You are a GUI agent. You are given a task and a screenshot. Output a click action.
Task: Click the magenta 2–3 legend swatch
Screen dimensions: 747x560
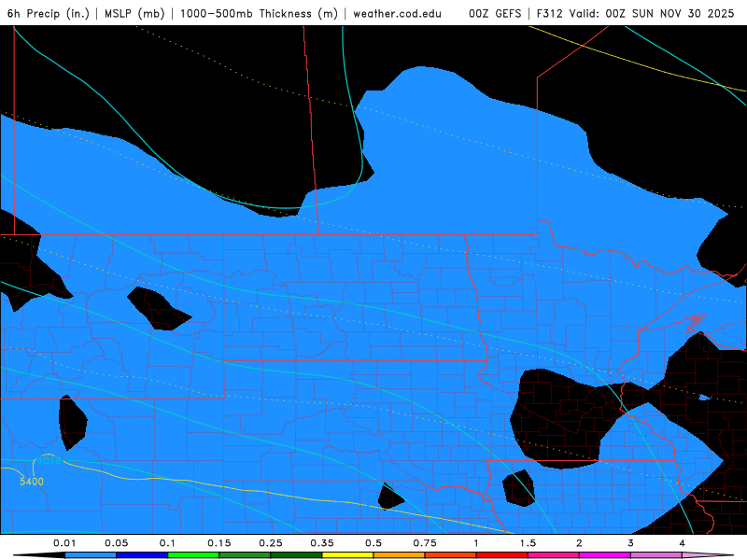coord(605,555)
